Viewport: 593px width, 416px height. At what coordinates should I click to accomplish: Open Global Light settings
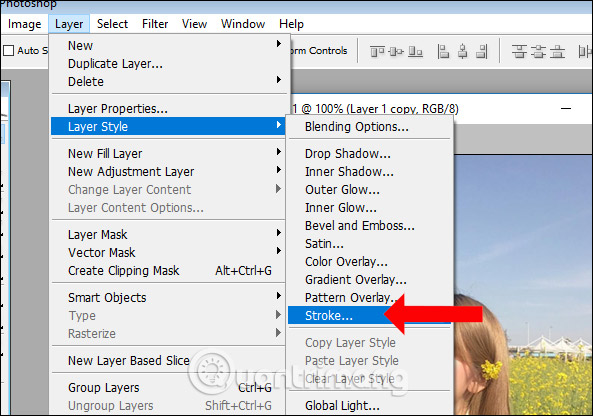pos(370,406)
